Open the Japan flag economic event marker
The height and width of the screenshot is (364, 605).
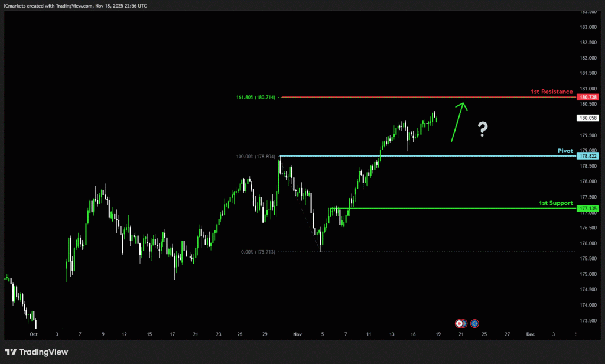459,323
